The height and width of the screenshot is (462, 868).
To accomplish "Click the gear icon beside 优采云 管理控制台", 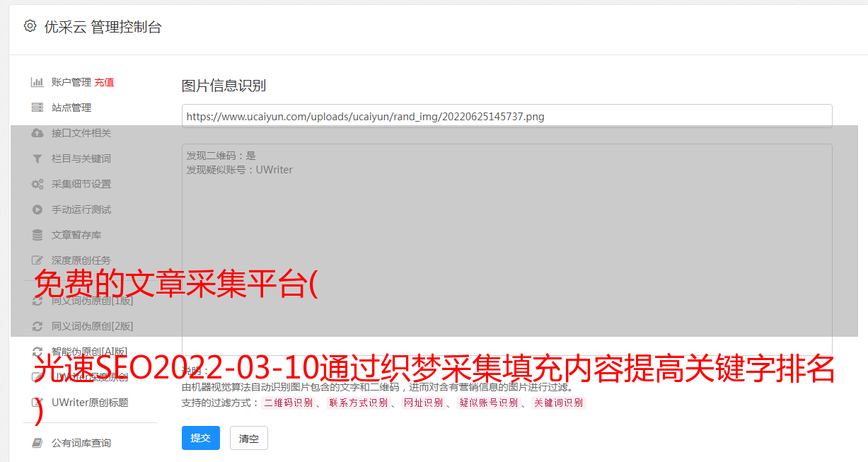I will pyautogui.click(x=30, y=26).
